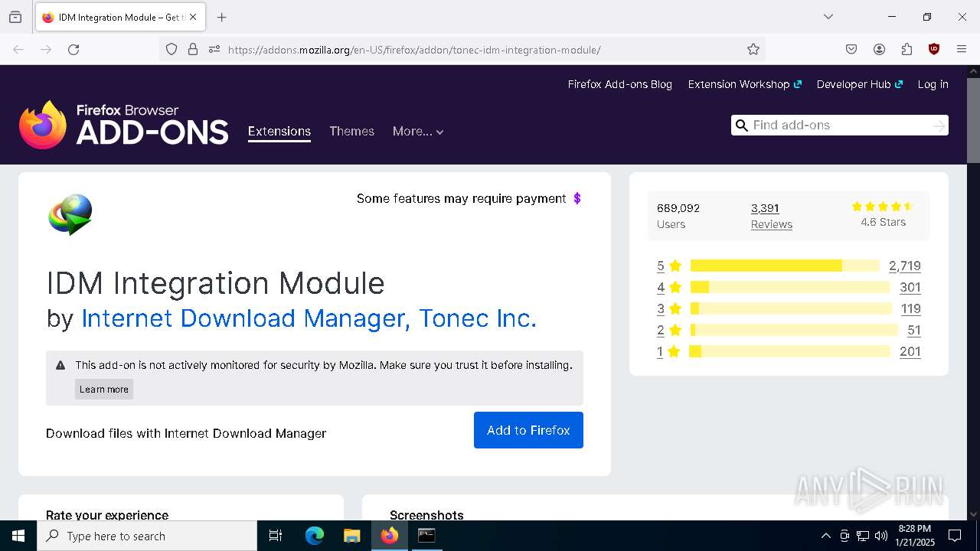
Task: Click the 51 two-star count
Action: tap(914, 330)
